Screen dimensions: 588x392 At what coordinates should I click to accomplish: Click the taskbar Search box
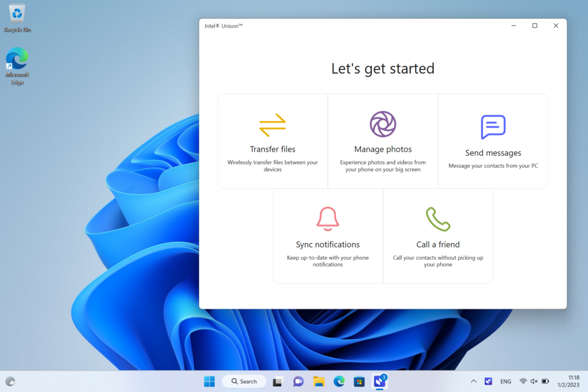click(x=244, y=382)
